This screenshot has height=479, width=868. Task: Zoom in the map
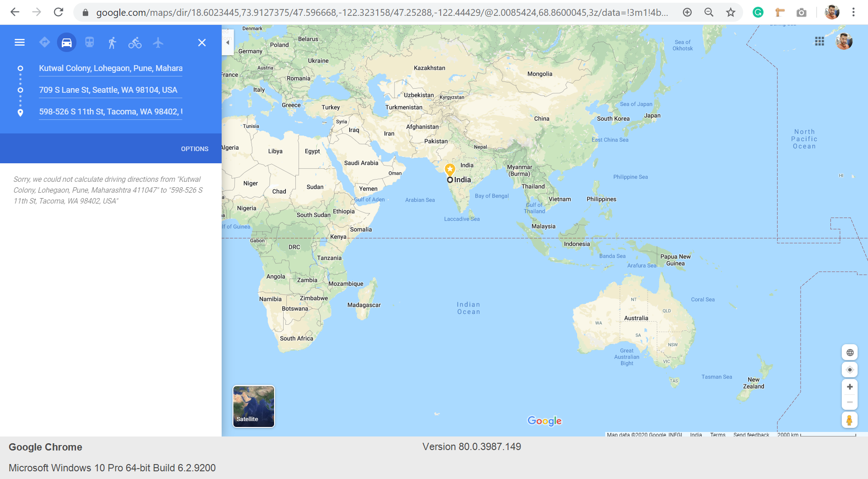pos(850,387)
